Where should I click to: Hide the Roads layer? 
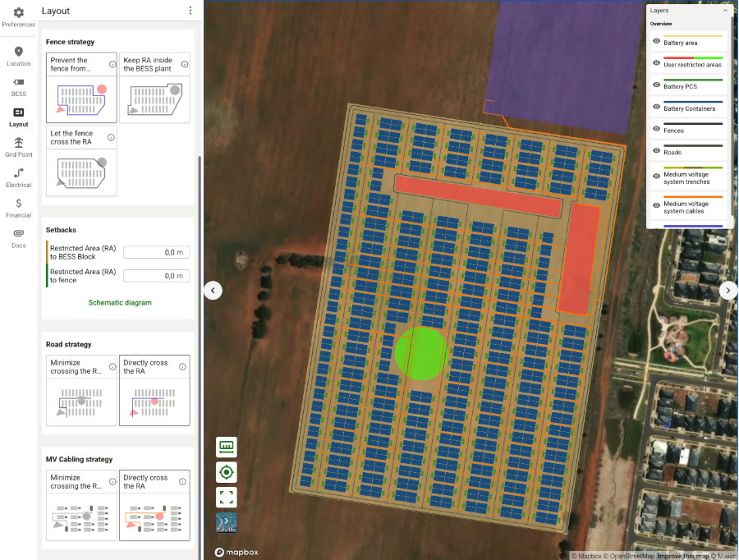click(x=656, y=151)
